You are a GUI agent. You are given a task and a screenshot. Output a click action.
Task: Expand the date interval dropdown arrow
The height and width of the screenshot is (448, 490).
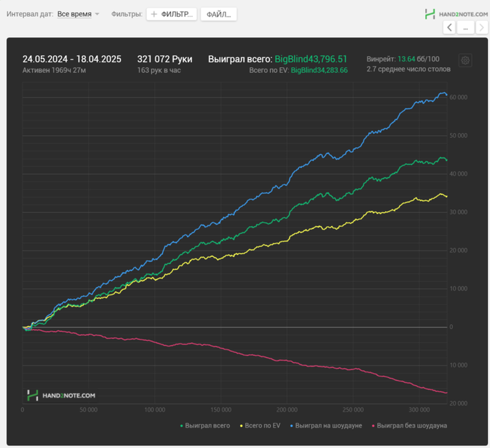(x=97, y=14)
